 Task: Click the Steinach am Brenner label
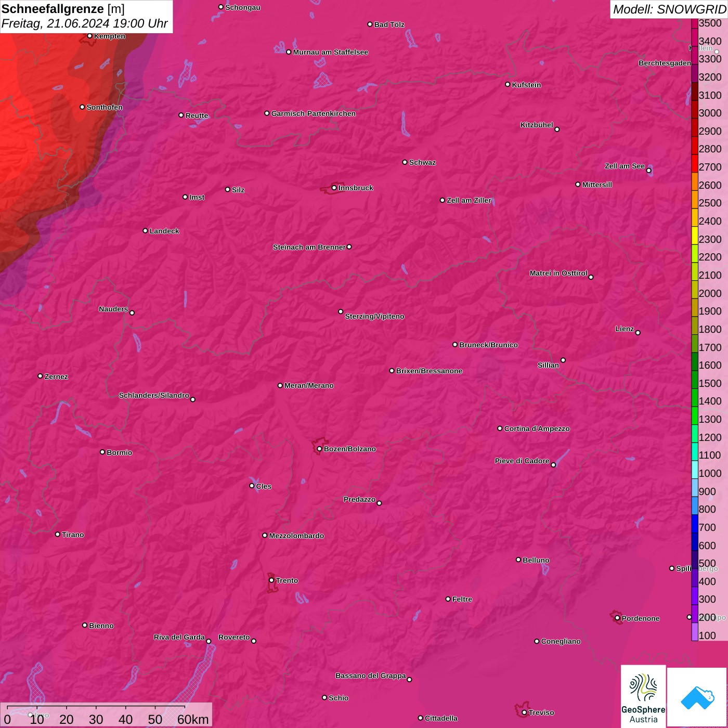(309, 247)
